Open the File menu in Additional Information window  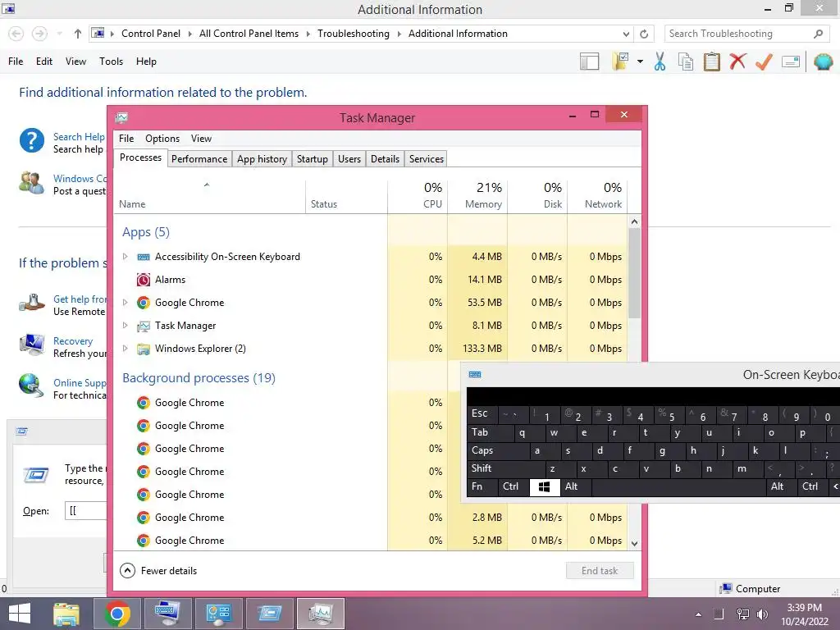tap(16, 61)
